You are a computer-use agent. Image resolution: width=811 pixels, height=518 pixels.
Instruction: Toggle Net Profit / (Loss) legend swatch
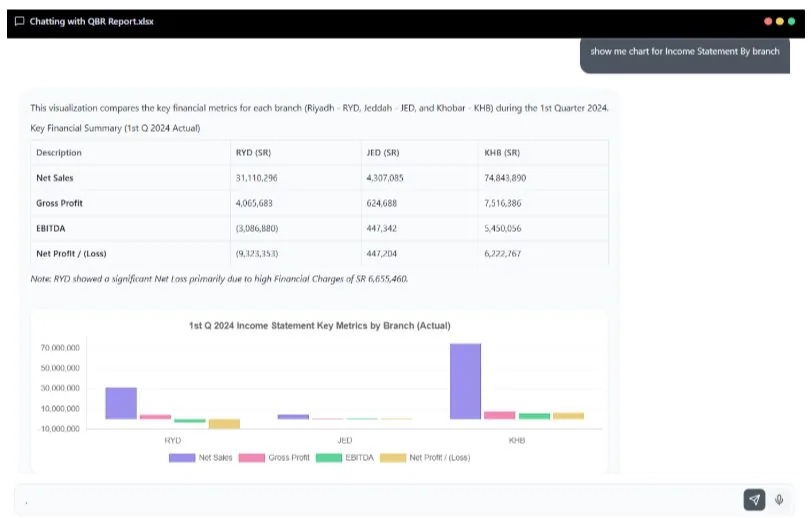tap(393, 458)
